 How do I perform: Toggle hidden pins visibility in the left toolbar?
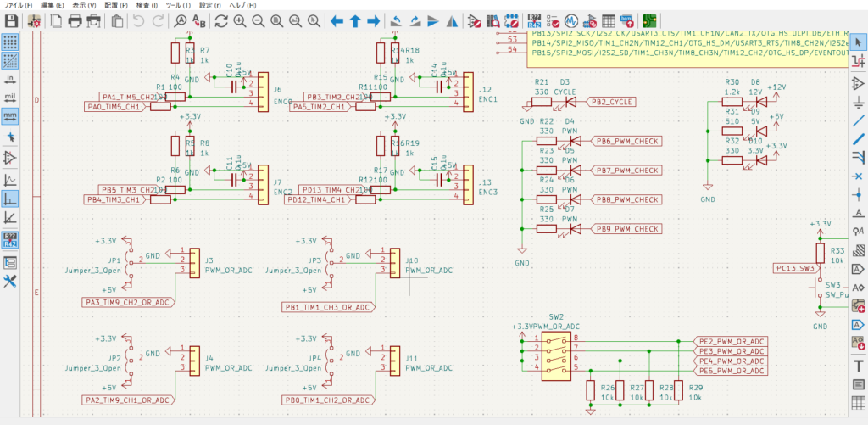tap(11, 159)
